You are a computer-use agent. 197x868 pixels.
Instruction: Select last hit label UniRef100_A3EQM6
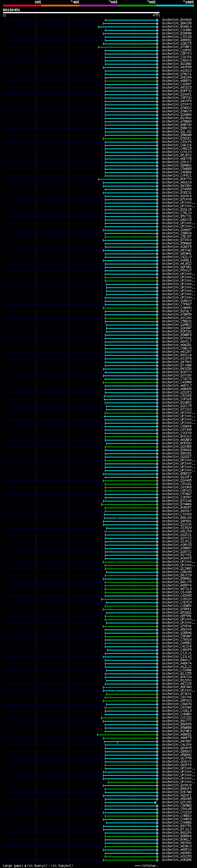(177, 860)
